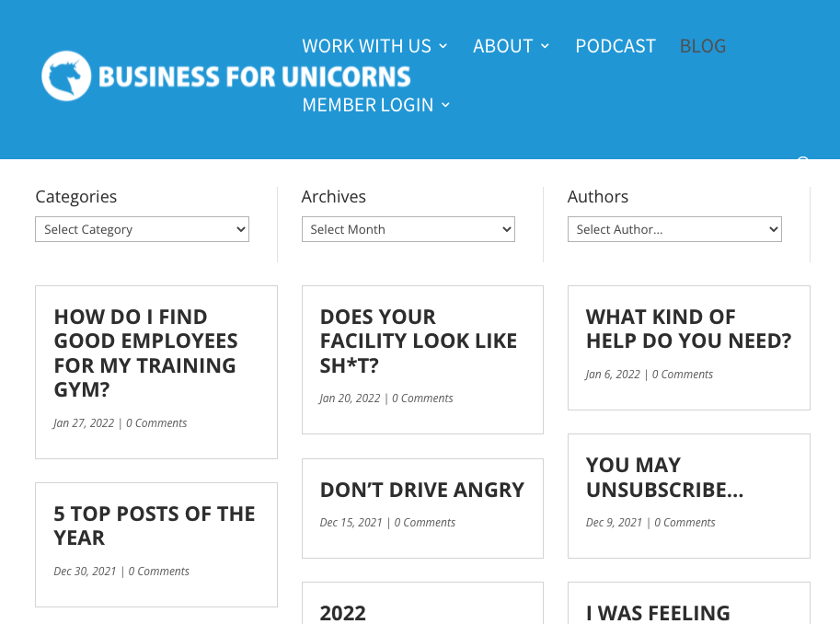
Task: Navigate to the PODCAST menu item
Action: coord(615,45)
